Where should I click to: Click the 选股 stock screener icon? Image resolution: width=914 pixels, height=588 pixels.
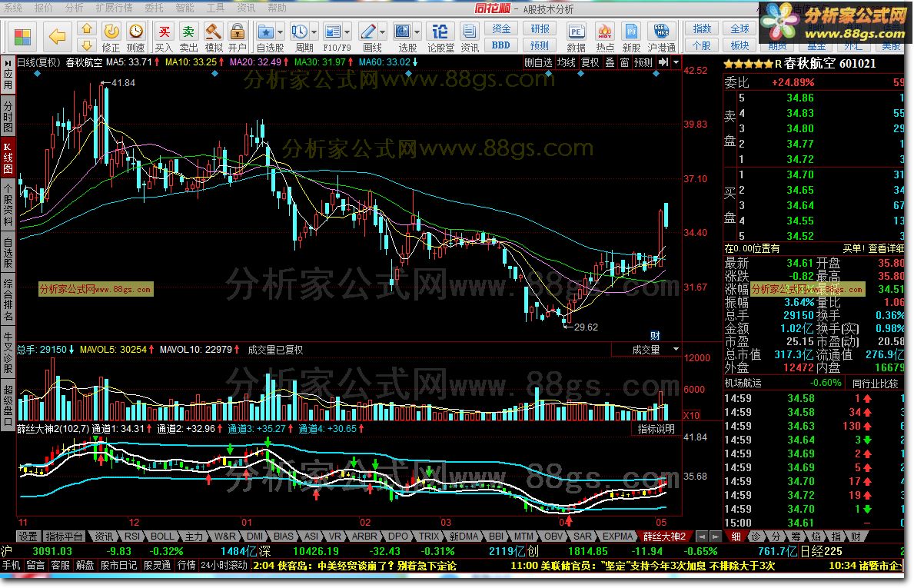tap(403, 32)
